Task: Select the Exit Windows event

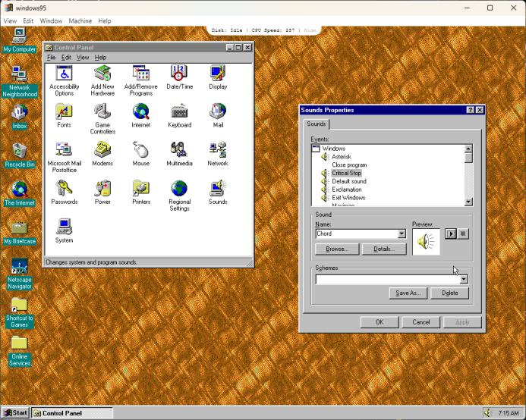Action: pos(348,198)
